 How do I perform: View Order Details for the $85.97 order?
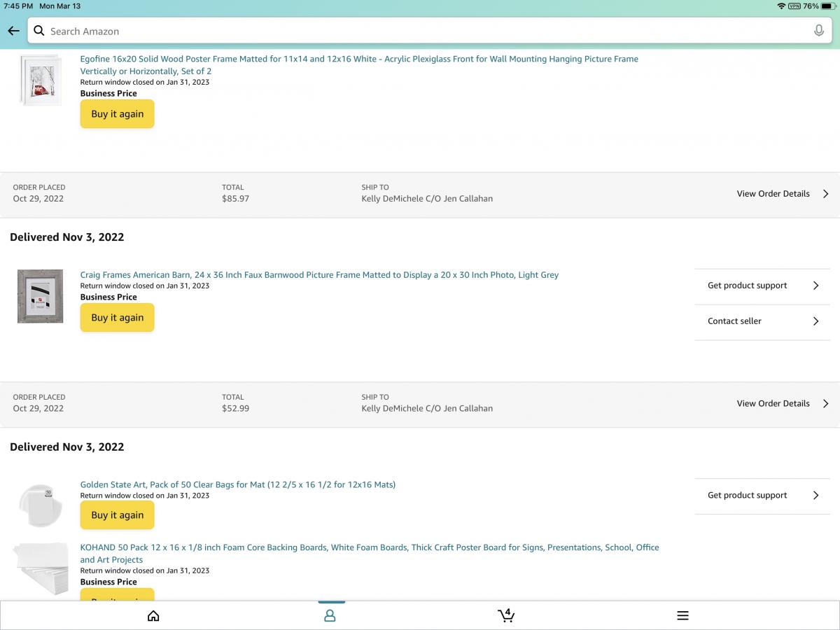tap(773, 194)
